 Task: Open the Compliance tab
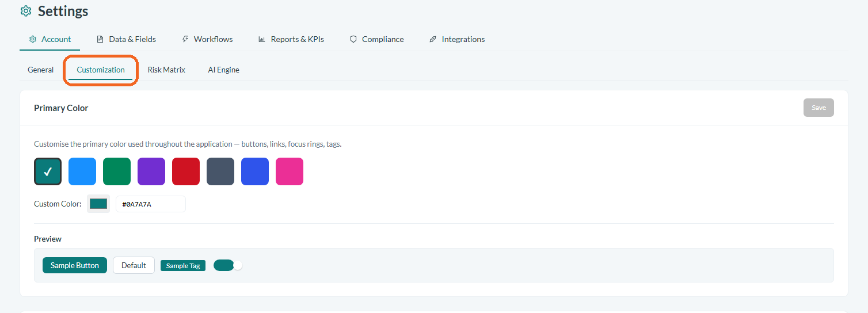(377, 39)
